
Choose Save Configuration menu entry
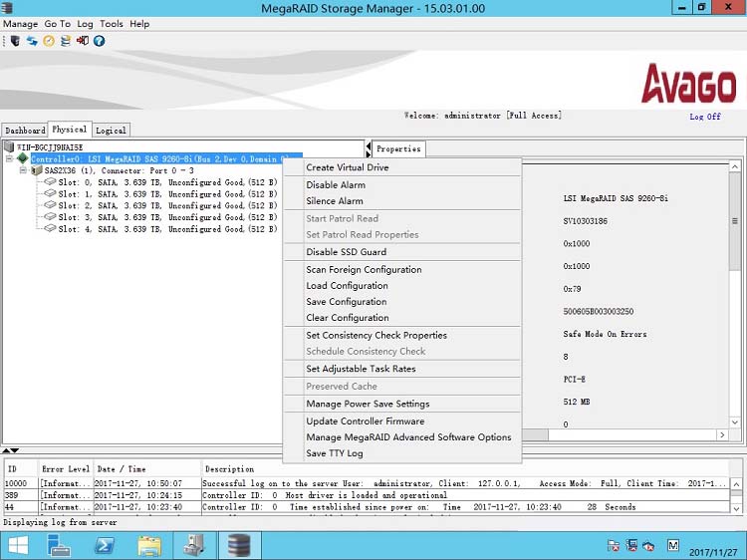click(402, 302)
